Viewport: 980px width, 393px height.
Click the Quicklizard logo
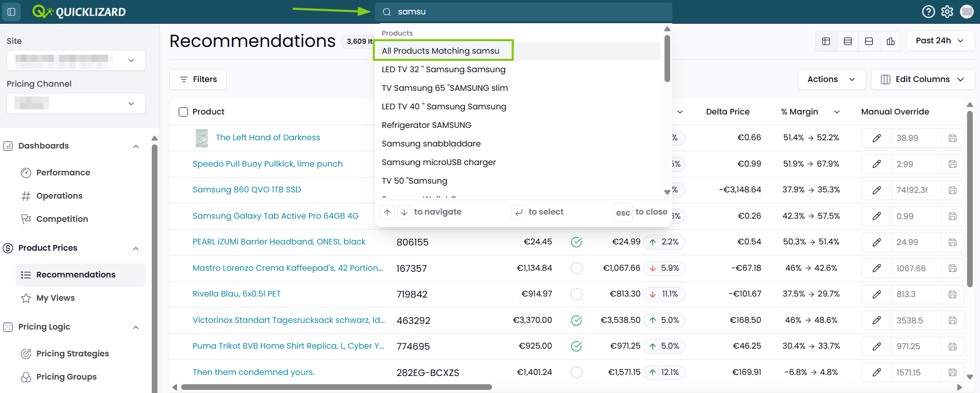(79, 12)
